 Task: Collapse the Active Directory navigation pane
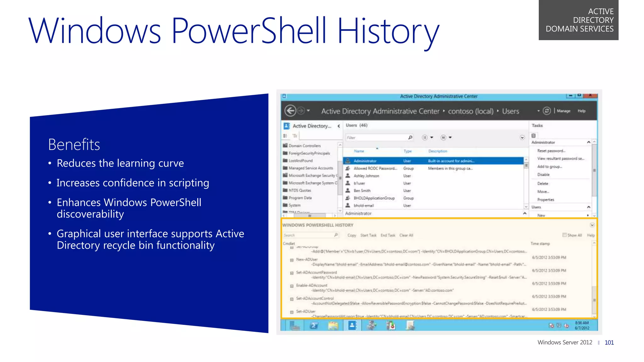339,126
